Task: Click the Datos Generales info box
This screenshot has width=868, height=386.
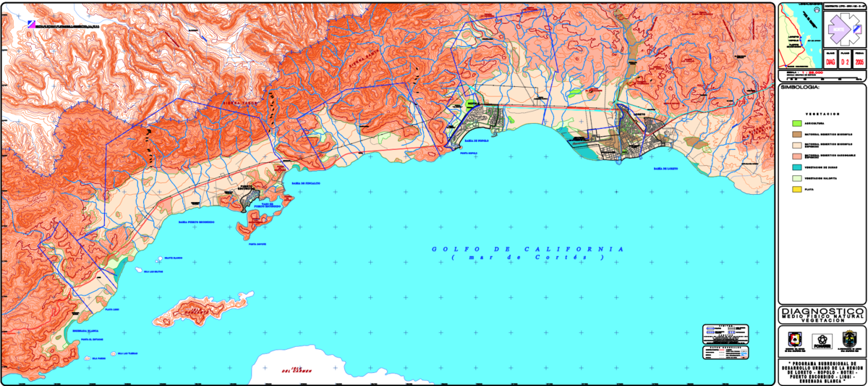Action: click(727, 352)
